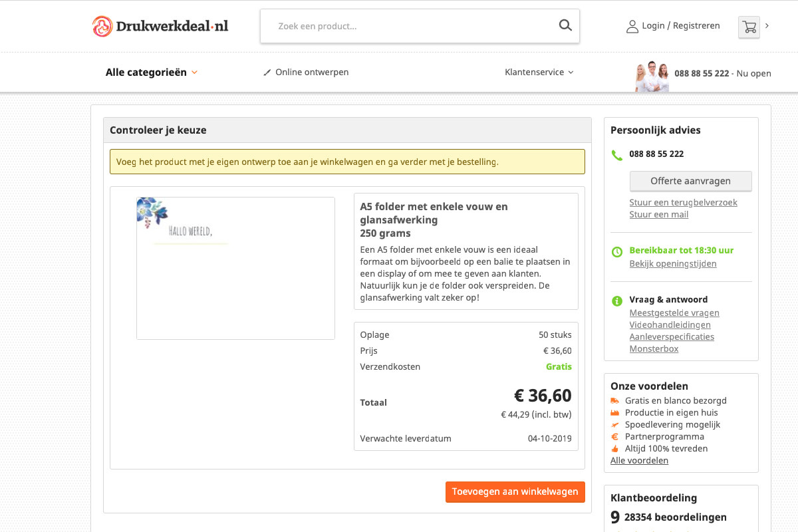Click the delivery truck icon beside Gratis en blanco bezorgd
The height and width of the screenshot is (532, 798).
pyautogui.click(x=615, y=400)
